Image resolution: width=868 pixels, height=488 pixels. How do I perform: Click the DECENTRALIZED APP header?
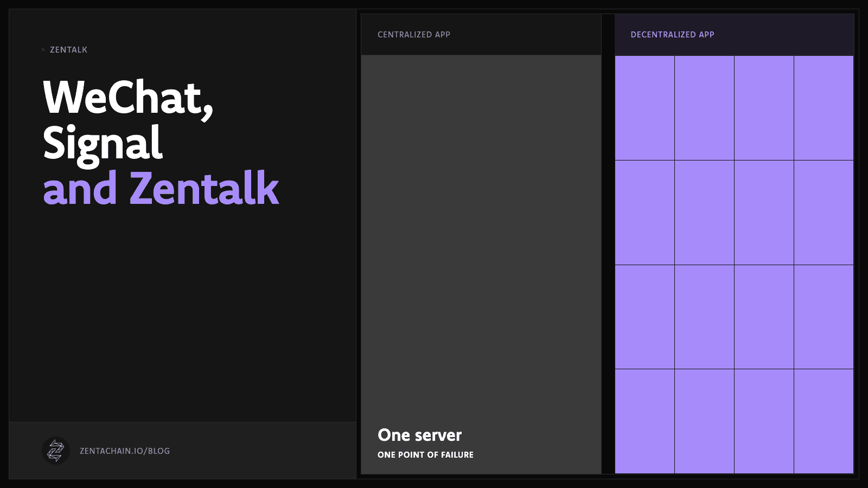click(672, 35)
